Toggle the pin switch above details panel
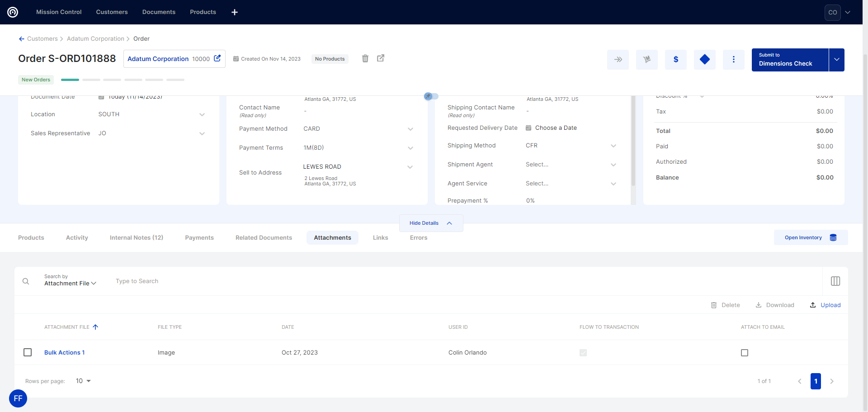This screenshot has height=412, width=868. [x=431, y=96]
